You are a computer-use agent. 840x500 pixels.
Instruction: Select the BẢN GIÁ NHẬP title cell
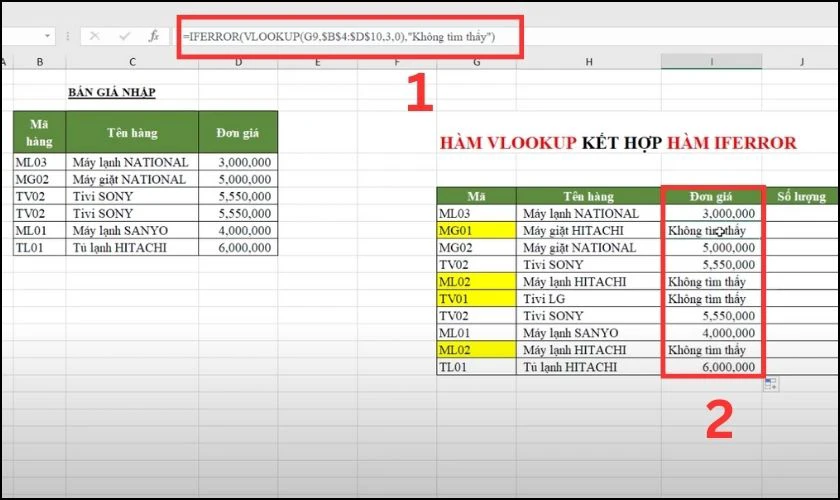coord(112,92)
